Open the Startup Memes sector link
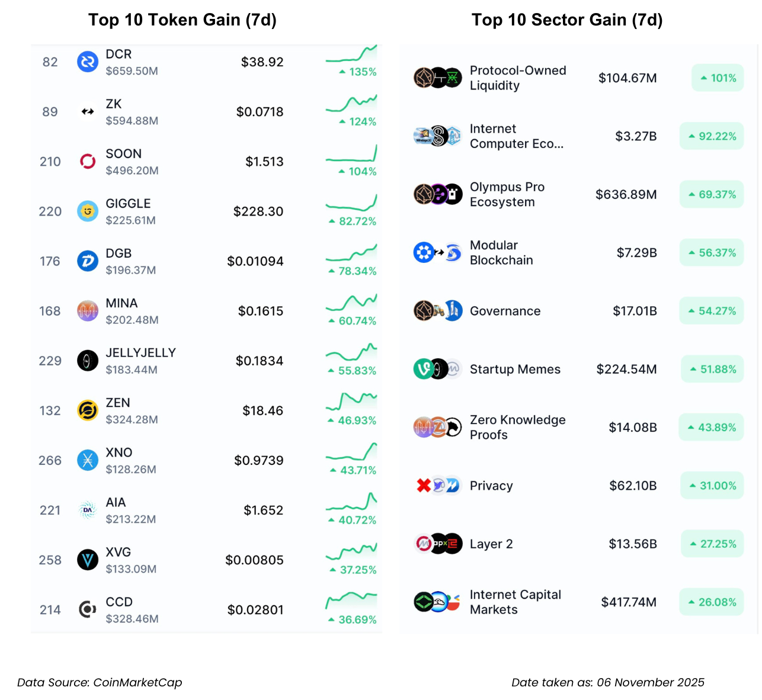This screenshot has width=762, height=700. coord(514,369)
